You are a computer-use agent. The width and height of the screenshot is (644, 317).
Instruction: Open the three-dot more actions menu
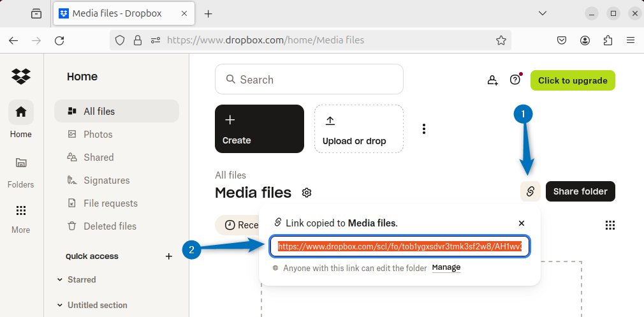point(423,129)
